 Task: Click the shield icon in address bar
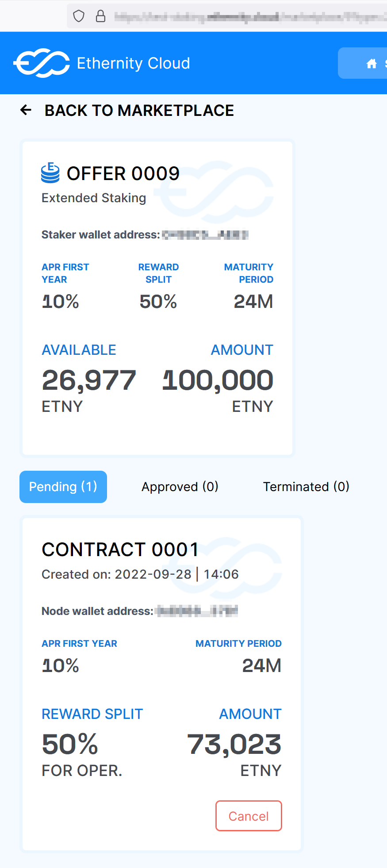79,16
